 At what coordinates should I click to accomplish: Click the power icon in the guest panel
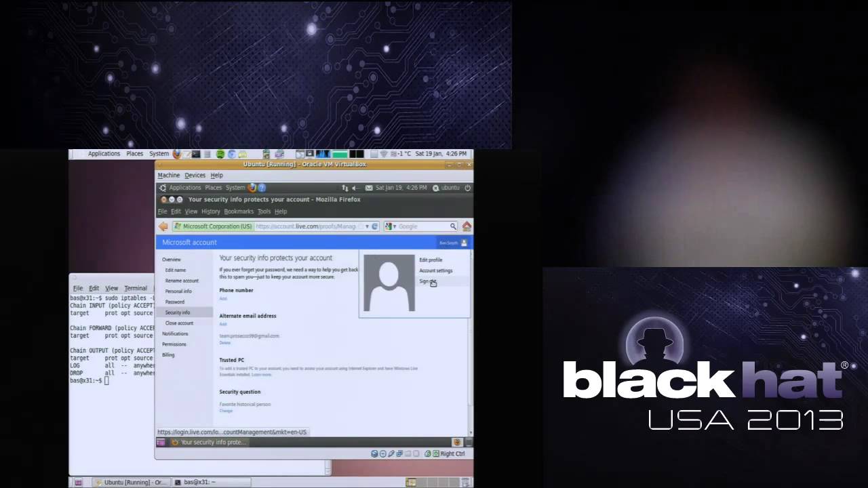point(468,188)
